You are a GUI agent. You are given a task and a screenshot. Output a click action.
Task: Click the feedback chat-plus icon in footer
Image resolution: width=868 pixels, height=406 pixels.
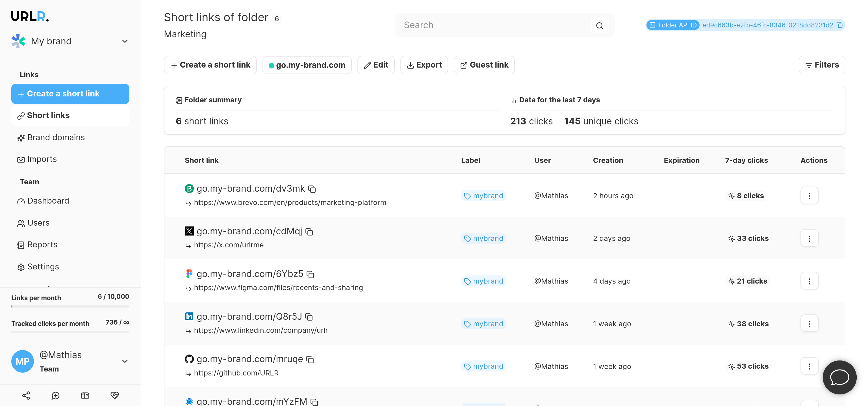[x=56, y=396]
